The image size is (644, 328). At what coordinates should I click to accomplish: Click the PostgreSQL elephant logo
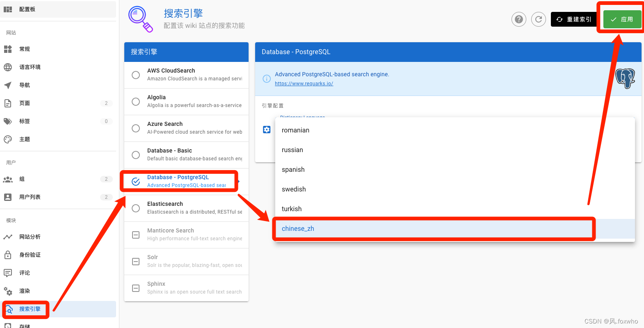coord(625,78)
